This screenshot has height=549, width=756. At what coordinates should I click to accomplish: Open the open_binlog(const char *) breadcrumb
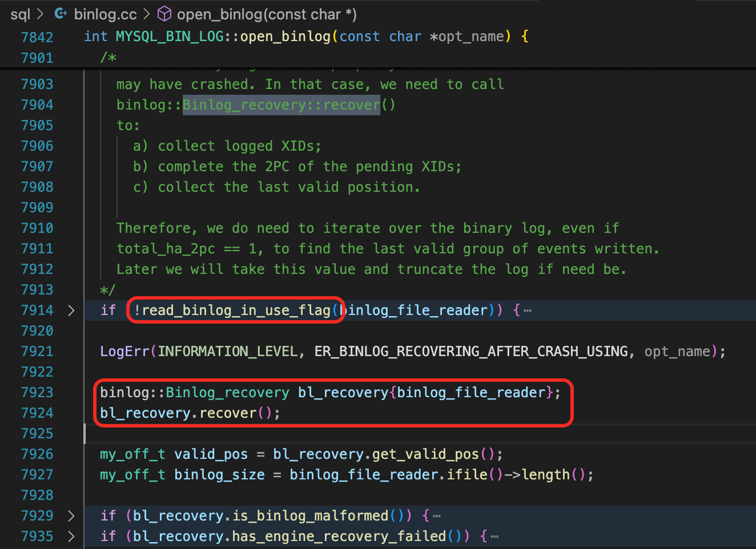click(266, 14)
